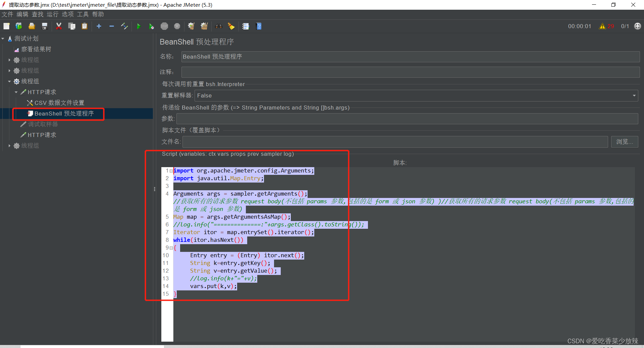Open the 重置解释器 False dropdown

click(x=416, y=95)
